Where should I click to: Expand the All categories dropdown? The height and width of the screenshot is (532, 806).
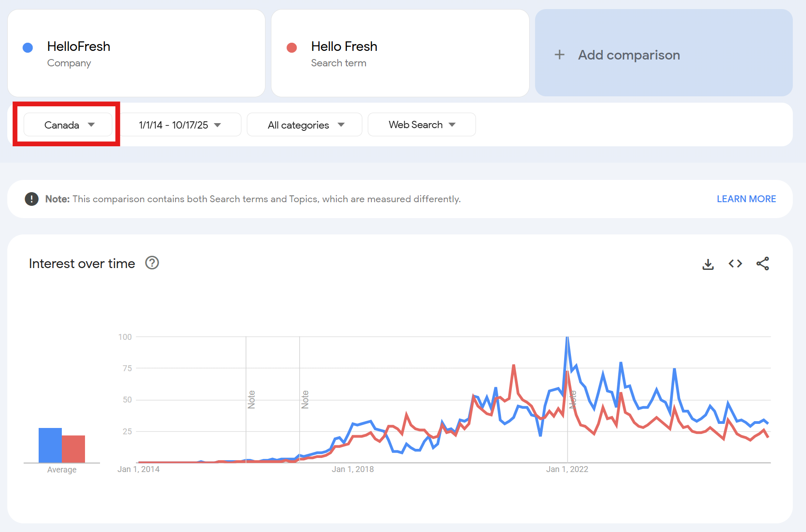pyautogui.click(x=305, y=125)
